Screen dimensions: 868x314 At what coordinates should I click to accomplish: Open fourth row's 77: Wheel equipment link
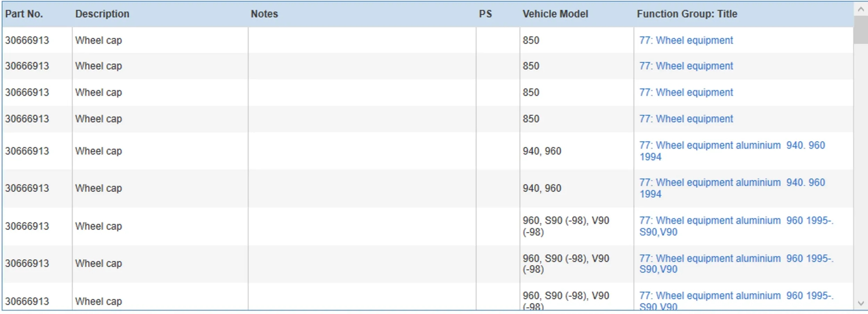(x=686, y=119)
